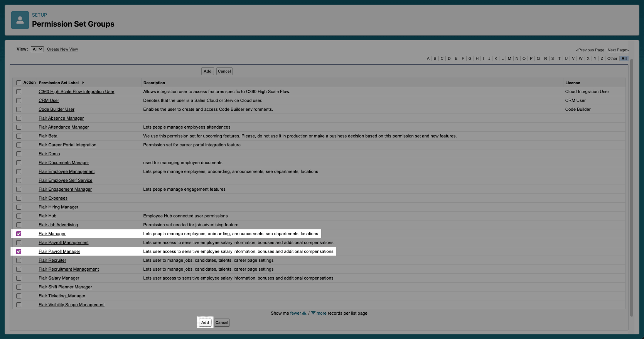644x339 pixels.
Task: Open the Flair Manager permission set link
Action: (x=52, y=234)
